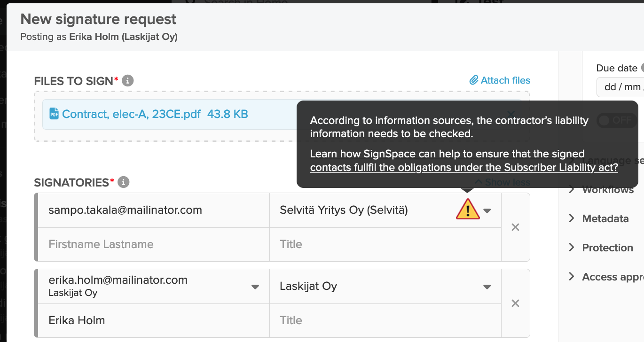Expand the Access approval section
This screenshot has height=342, width=644.
606,277
